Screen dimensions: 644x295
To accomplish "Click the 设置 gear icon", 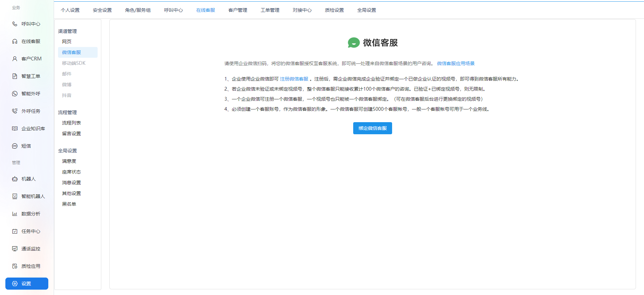I will click(x=15, y=284).
